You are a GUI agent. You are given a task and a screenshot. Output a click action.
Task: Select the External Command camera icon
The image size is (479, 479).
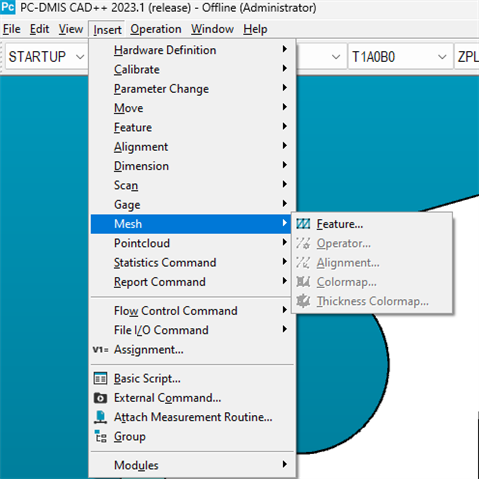click(100, 398)
